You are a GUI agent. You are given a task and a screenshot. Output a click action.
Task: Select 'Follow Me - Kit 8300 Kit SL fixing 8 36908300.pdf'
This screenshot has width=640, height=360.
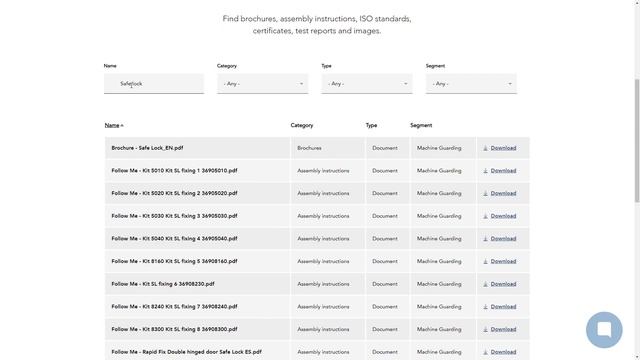point(174,329)
